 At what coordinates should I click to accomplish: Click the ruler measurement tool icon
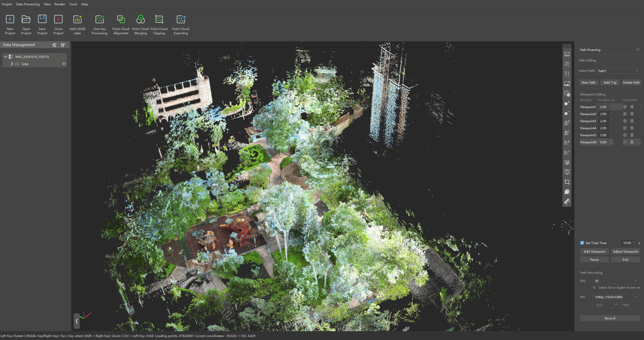(x=567, y=201)
